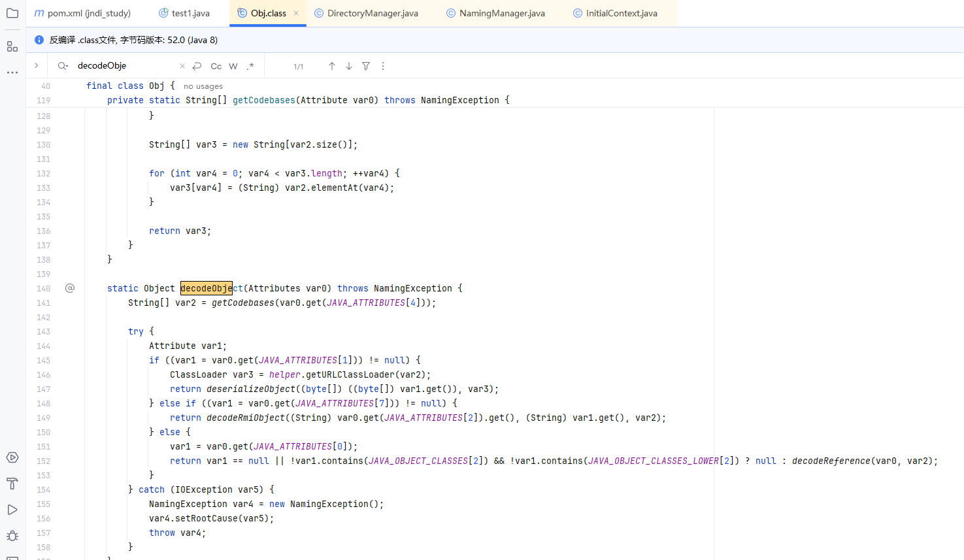The image size is (964, 560).
Task: Click sticky line 'final class Obj'
Action: pos(125,86)
